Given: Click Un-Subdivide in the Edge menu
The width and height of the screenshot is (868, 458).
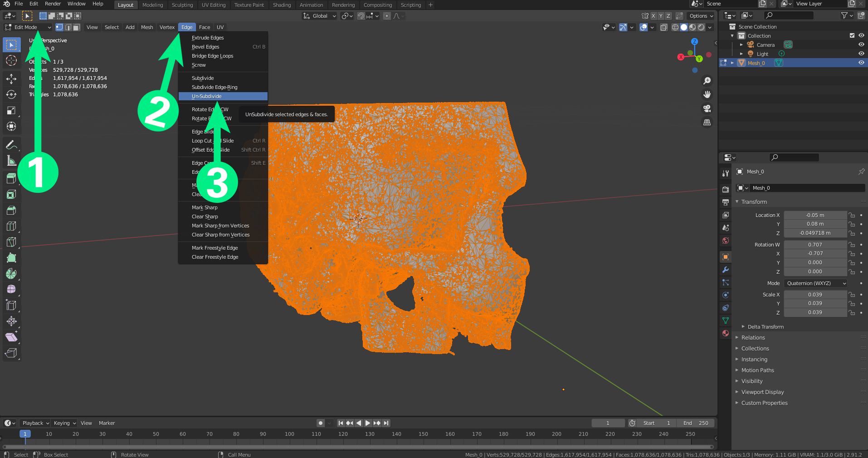Looking at the screenshot, I should click(207, 96).
